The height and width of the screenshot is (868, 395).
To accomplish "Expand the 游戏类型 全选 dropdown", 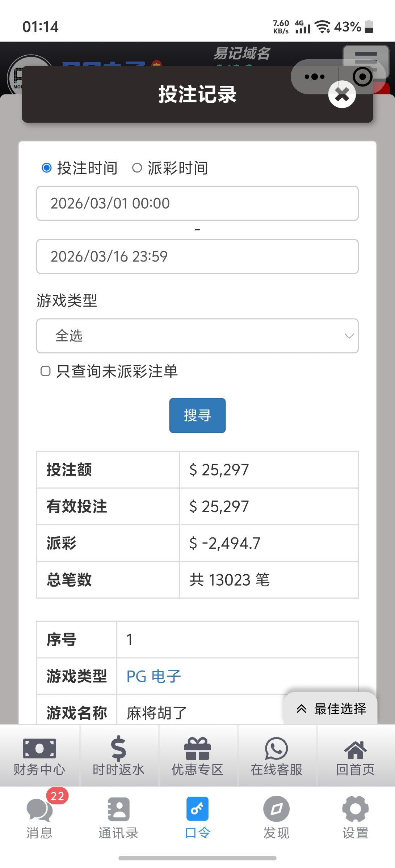I will (197, 336).
